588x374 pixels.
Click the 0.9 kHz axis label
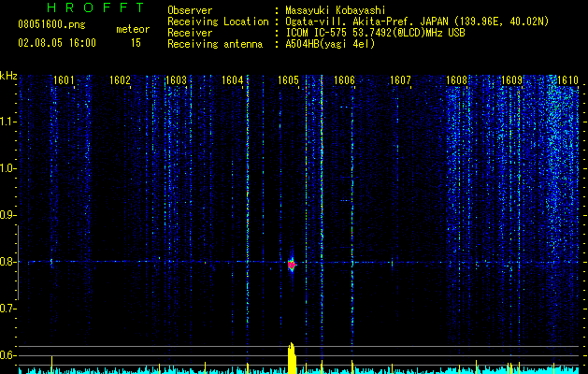[x=7, y=215]
